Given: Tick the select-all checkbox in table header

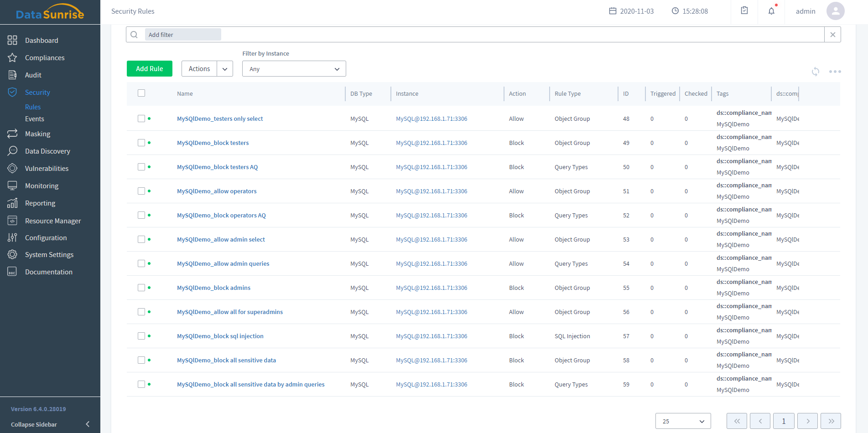Looking at the screenshot, I should pyautogui.click(x=141, y=93).
